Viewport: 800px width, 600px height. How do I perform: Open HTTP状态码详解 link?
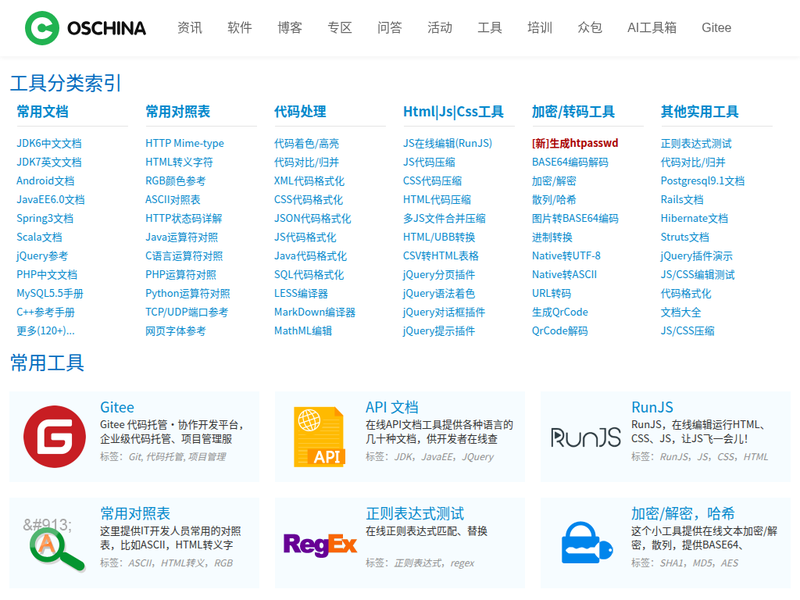point(184,218)
